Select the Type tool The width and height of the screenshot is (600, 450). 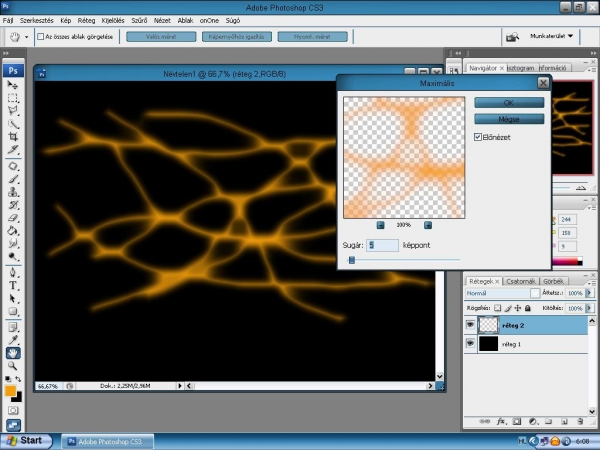click(13, 286)
